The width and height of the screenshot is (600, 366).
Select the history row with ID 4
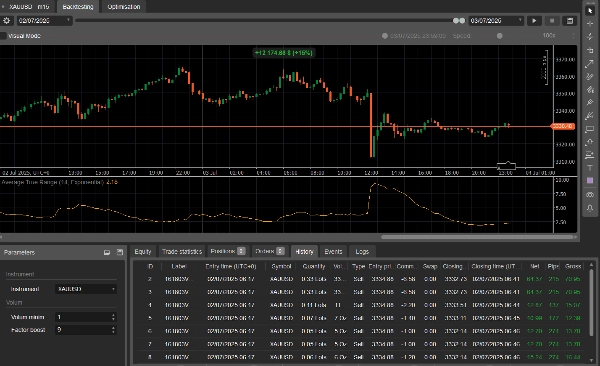(359, 305)
